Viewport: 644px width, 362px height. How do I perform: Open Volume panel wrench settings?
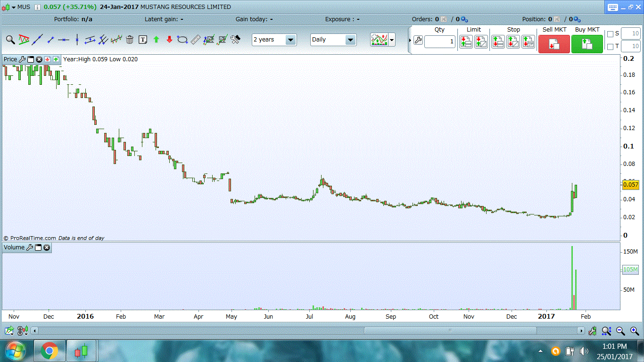point(29,247)
